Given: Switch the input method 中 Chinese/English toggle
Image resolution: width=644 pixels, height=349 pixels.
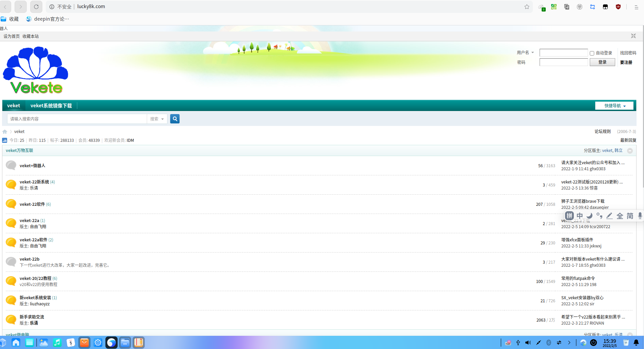Looking at the screenshot, I should 580,216.
